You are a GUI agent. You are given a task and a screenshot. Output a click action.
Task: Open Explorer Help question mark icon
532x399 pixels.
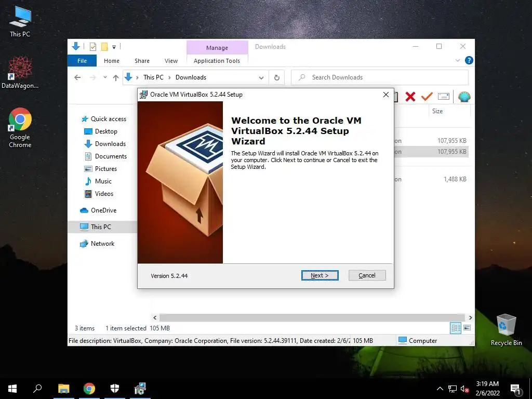tap(469, 60)
